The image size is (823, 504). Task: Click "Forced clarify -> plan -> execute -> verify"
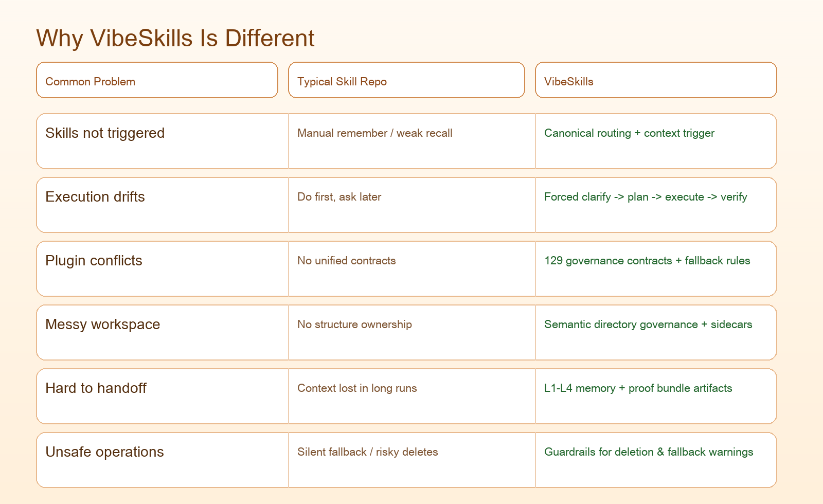tap(646, 197)
